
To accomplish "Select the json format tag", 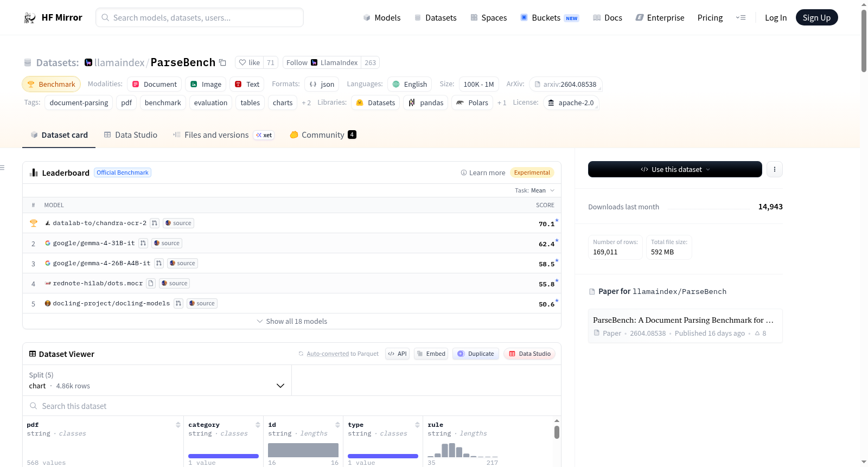I will coord(322,84).
